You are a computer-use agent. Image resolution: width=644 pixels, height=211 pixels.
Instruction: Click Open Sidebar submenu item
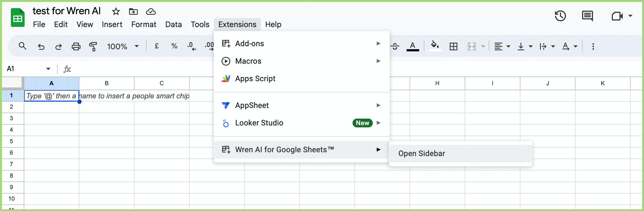pos(461,154)
